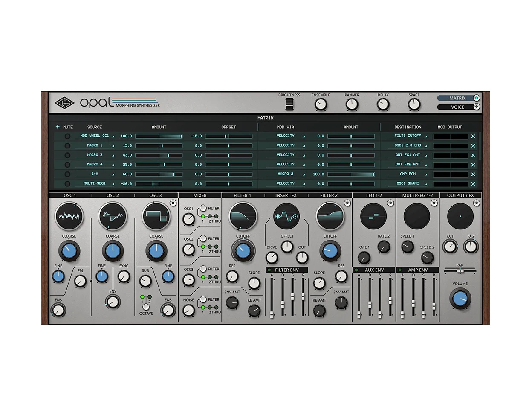Image resolution: width=532 pixels, height=418 pixels.
Task: Click the Output/FX pan display
Action: pyautogui.click(x=460, y=216)
